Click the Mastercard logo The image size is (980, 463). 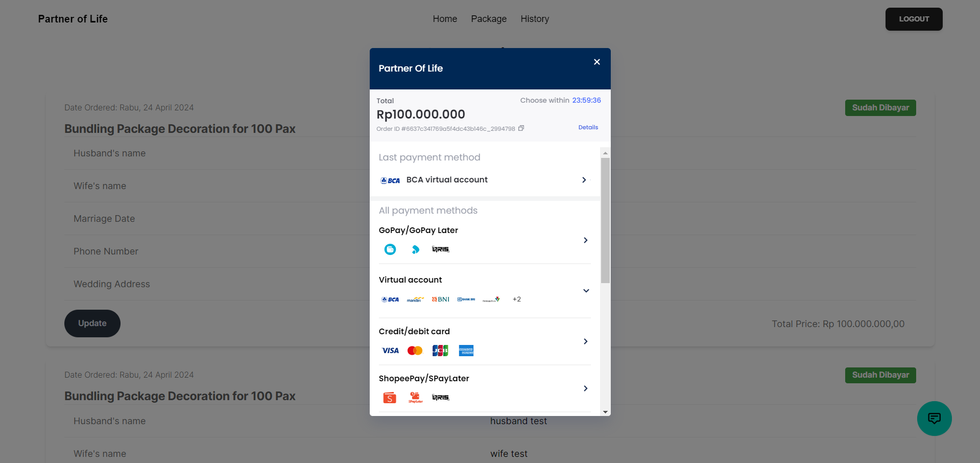[415, 351]
